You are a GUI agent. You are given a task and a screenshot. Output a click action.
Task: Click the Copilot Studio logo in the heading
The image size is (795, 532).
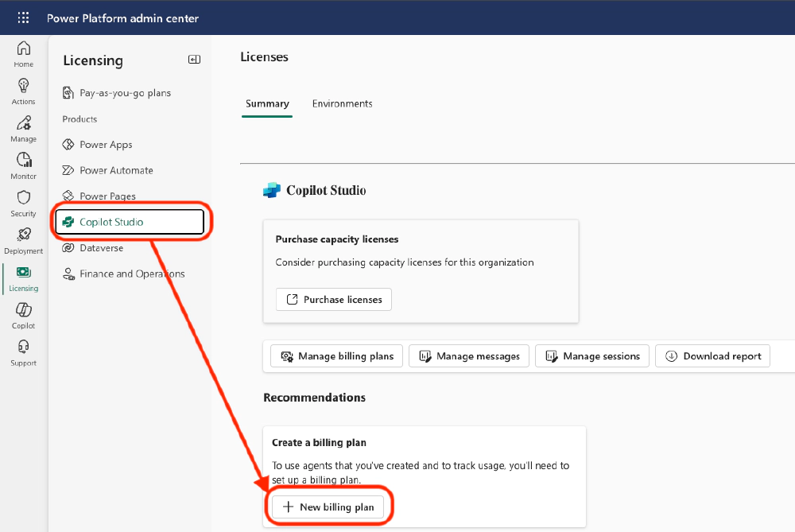click(x=272, y=190)
